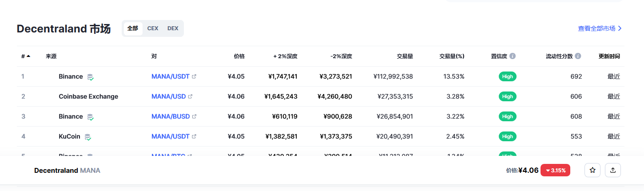644x191 pixels.
Task: Click the volume value ¥112,992,538
Action: [x=393, y=76]
